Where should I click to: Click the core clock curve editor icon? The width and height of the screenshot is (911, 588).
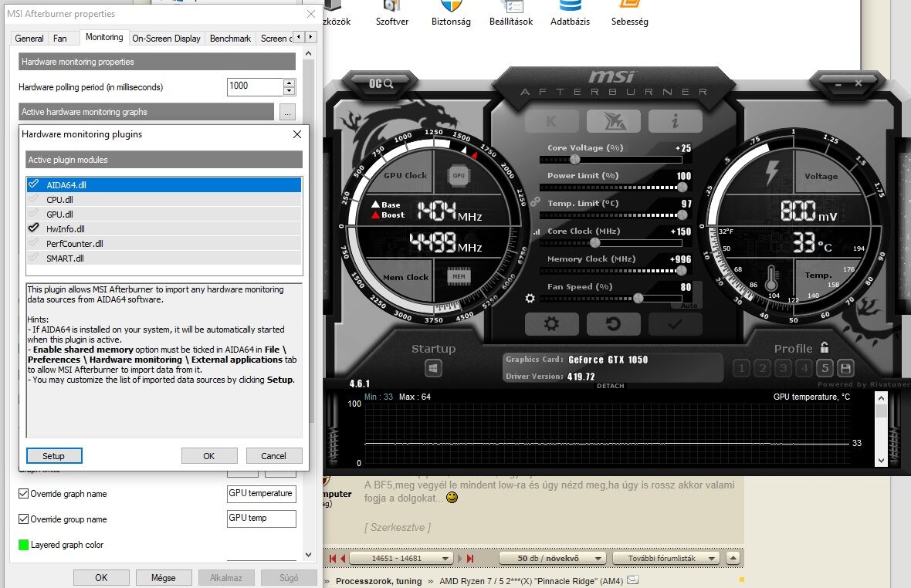tap(537, 231)
